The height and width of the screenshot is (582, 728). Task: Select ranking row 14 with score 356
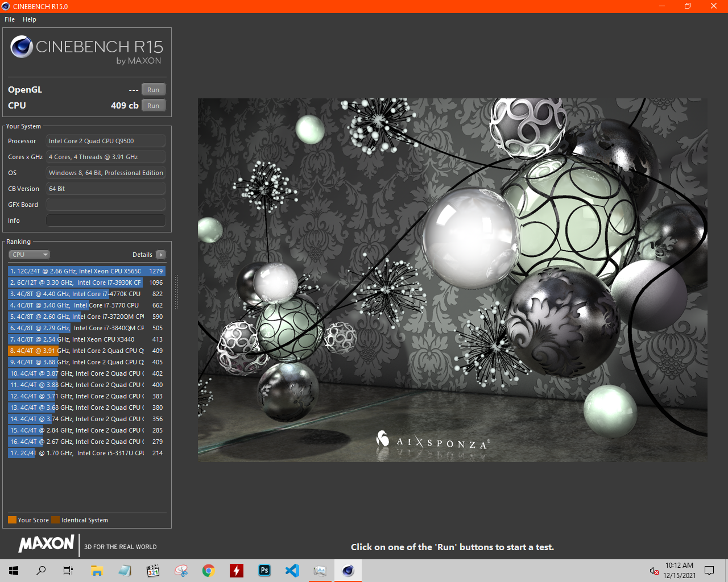(86, 419)
